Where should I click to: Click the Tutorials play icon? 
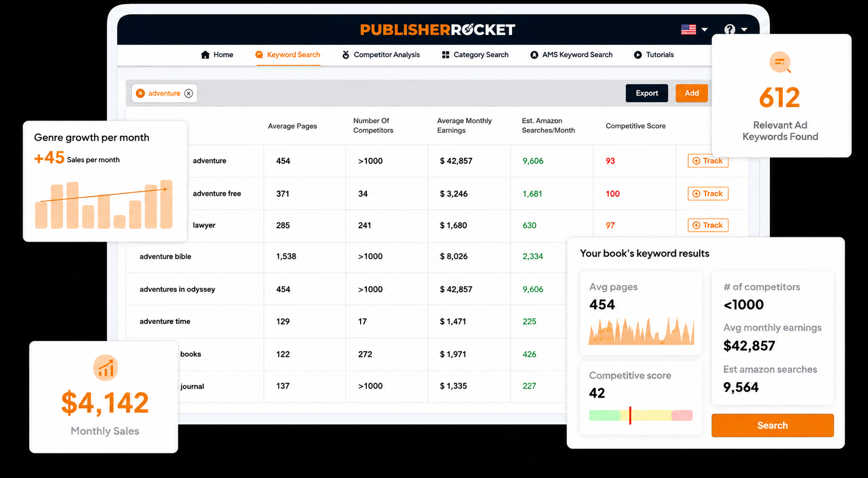638,55
